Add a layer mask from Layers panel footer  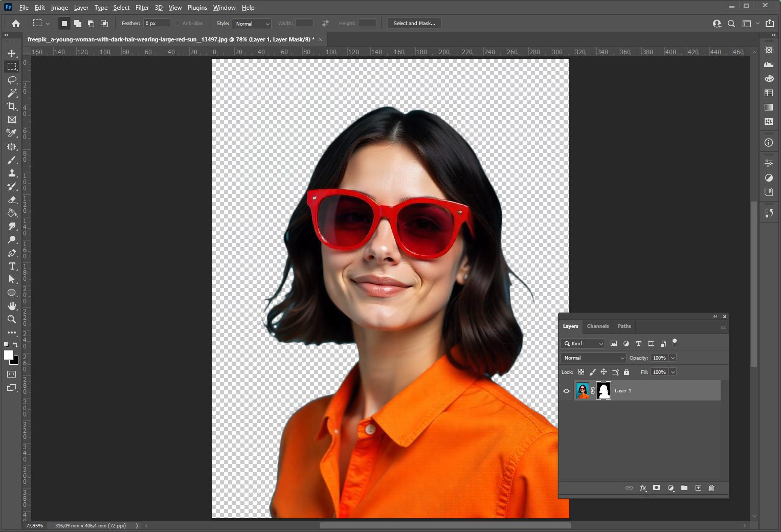(x=657, y=488)
